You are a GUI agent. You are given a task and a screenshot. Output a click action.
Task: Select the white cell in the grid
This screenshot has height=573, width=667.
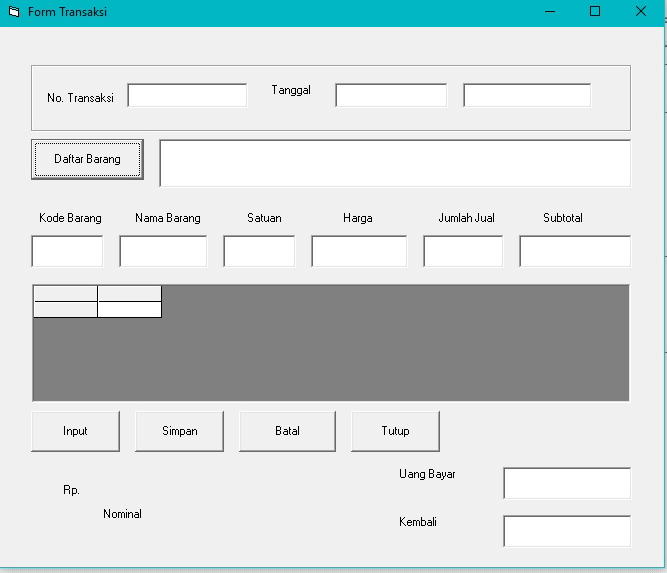click(129, 309)
